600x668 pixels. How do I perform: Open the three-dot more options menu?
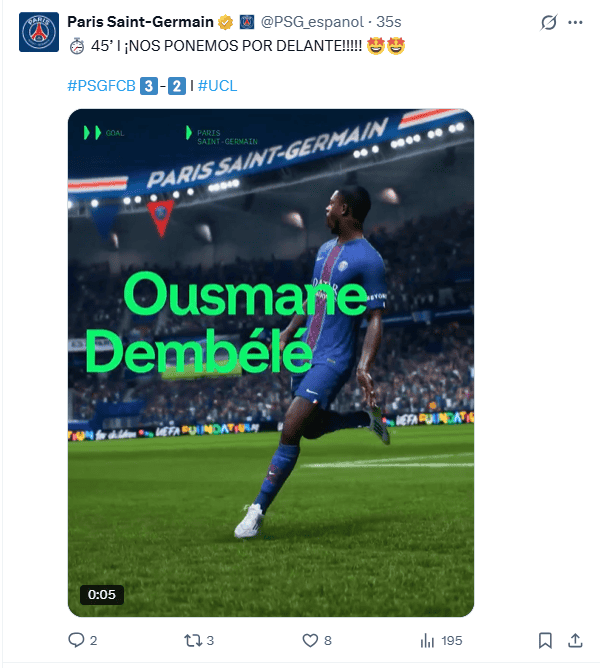click(x=575, y=23)
